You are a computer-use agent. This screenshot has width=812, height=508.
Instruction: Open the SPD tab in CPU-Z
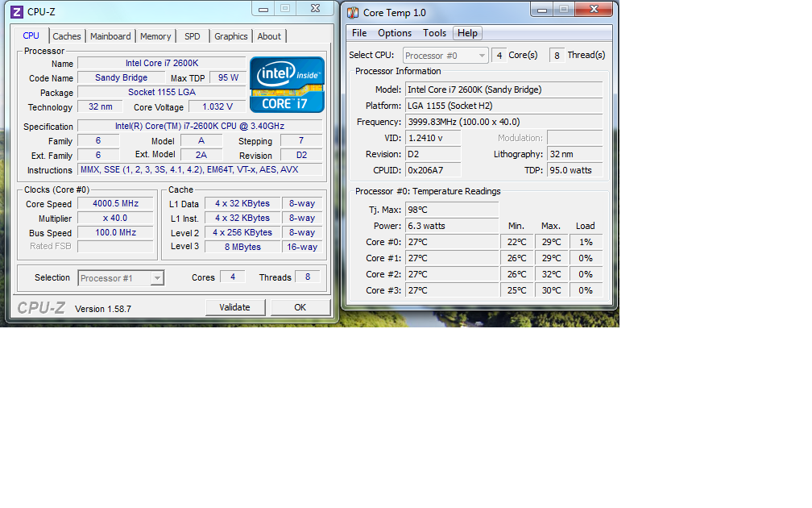point(192,36)
